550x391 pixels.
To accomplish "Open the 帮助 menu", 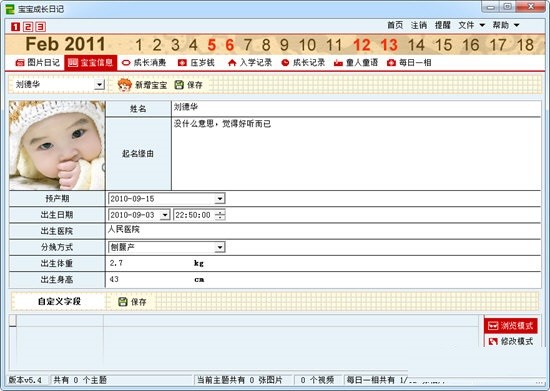I will pyautogui.click(x=501, y=25).
